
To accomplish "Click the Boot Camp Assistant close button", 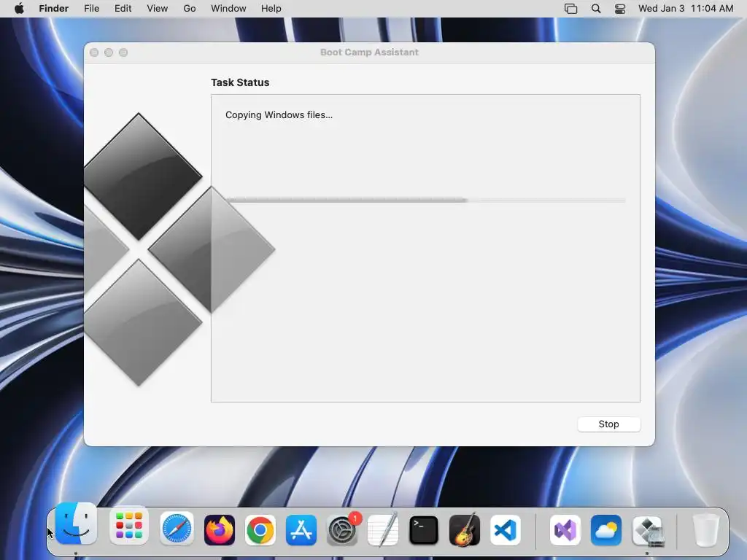I will pos(94,52).
